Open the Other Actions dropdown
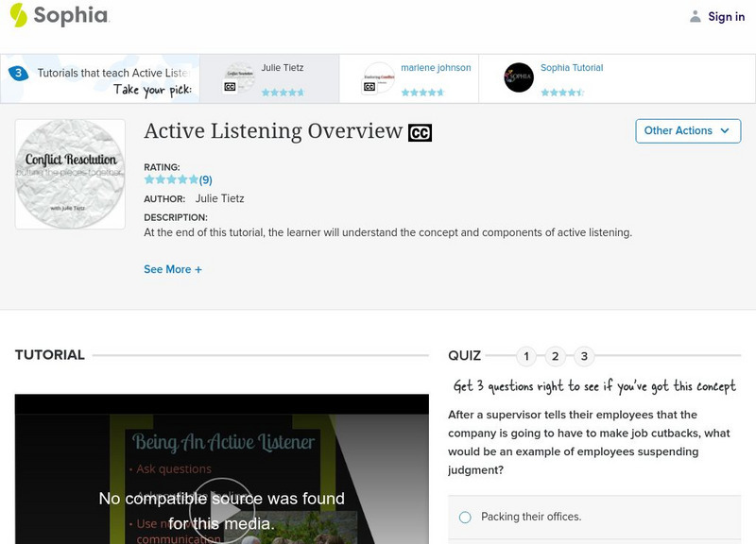This screenshot has width=756, height=544. coord(688,130)
